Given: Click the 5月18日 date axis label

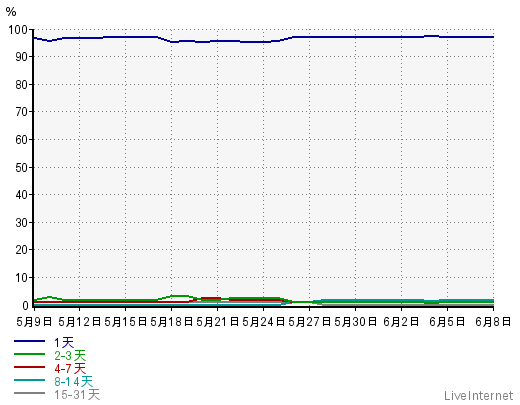Looking at the screenshot, I should (172, 322).
